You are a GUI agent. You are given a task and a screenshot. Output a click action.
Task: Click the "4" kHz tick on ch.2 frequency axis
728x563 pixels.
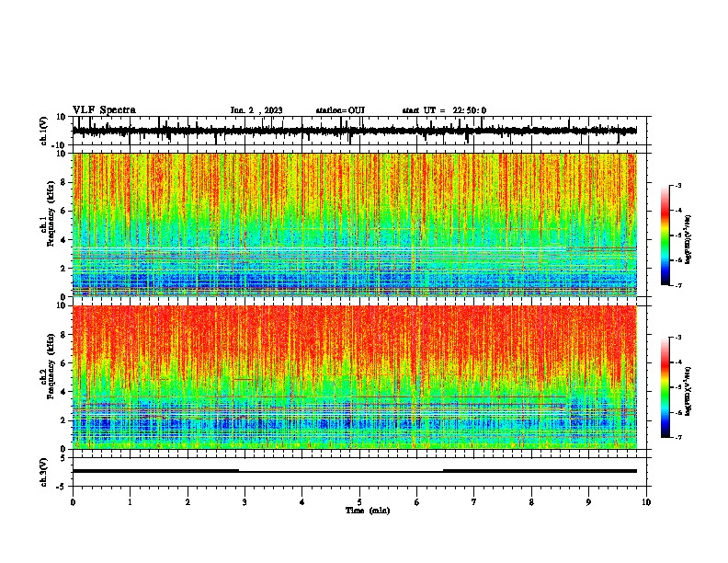(63, 392)
